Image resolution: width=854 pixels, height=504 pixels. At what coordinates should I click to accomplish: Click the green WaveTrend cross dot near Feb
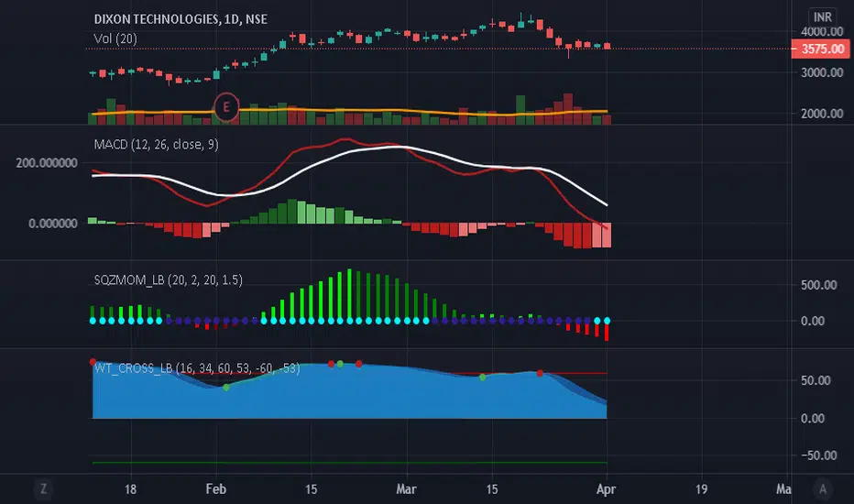coord(226,387)
